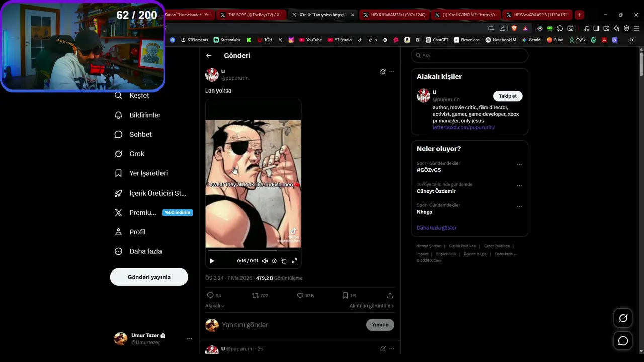Open options for Nhaga trend

(519, 206)
